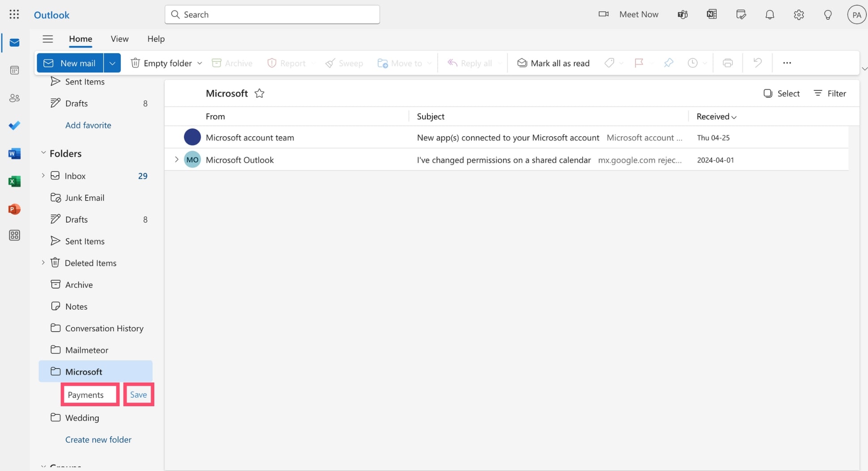The image size is (868, 471).
Task: Click the Outlook brand title
Action: click(52, 15)
